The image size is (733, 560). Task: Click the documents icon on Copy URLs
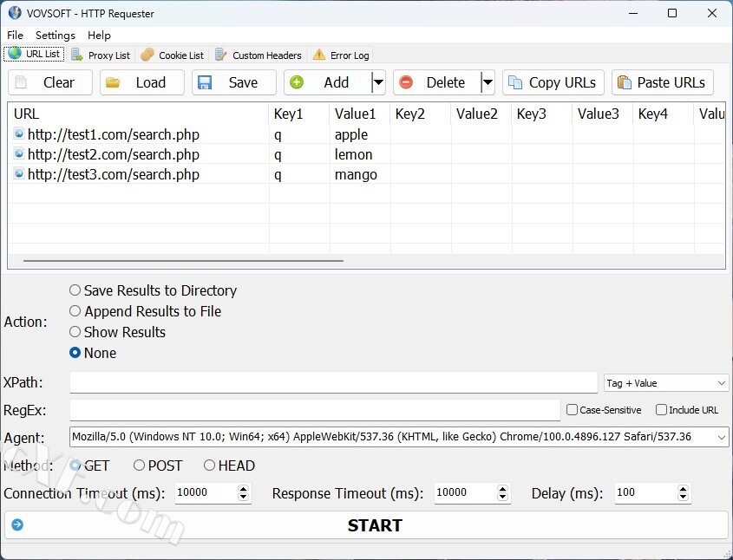[x=515, y=82]
